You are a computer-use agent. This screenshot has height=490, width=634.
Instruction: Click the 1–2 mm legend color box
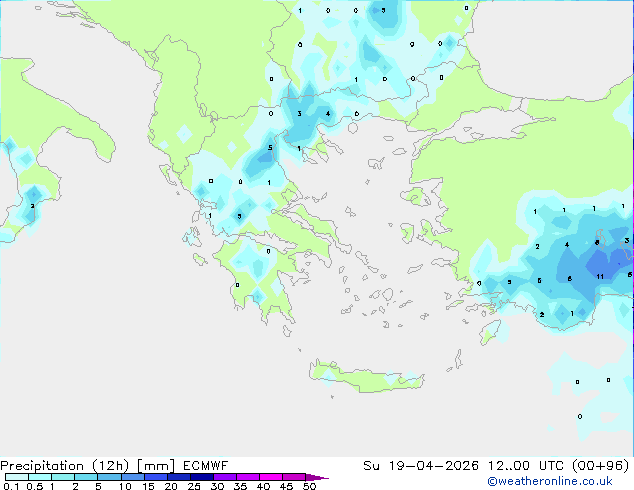click(x=63, y=477)
